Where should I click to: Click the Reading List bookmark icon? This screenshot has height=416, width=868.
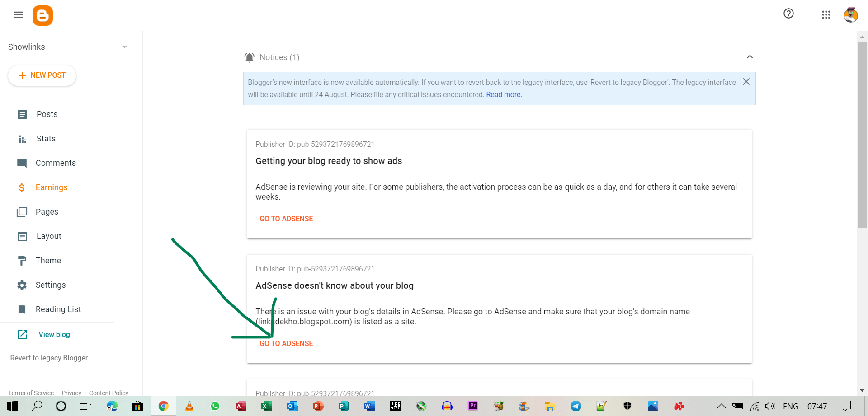pyautogui.click(x=22, y=309)
